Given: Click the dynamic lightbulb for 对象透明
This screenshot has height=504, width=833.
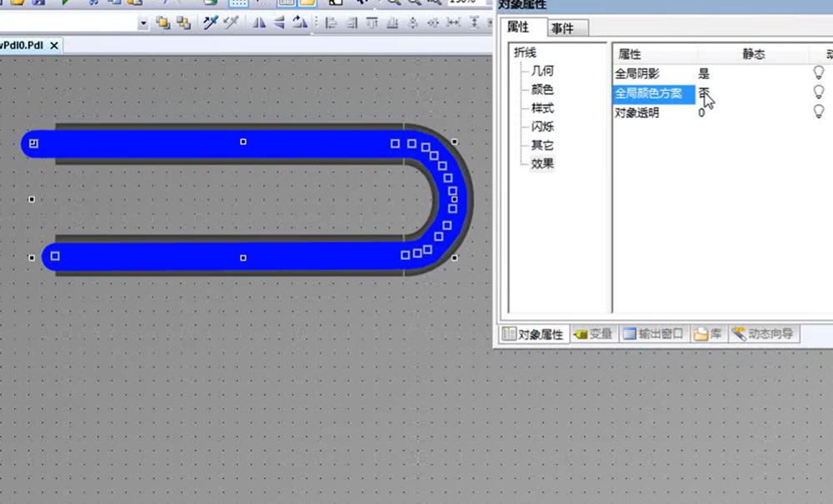Looking at the screenshot, I should (818, 112).
